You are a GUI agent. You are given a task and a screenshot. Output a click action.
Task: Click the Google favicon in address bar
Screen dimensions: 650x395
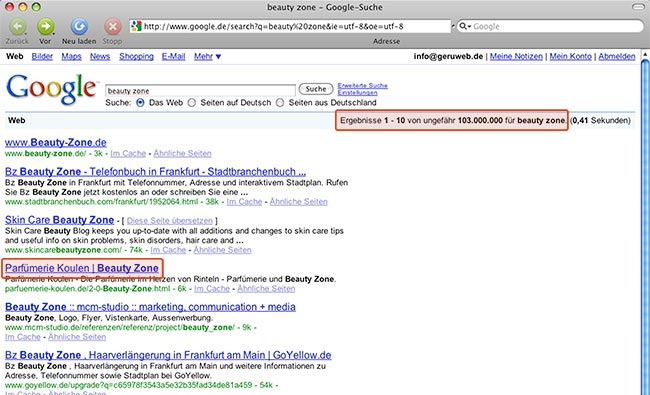(136, 27)
